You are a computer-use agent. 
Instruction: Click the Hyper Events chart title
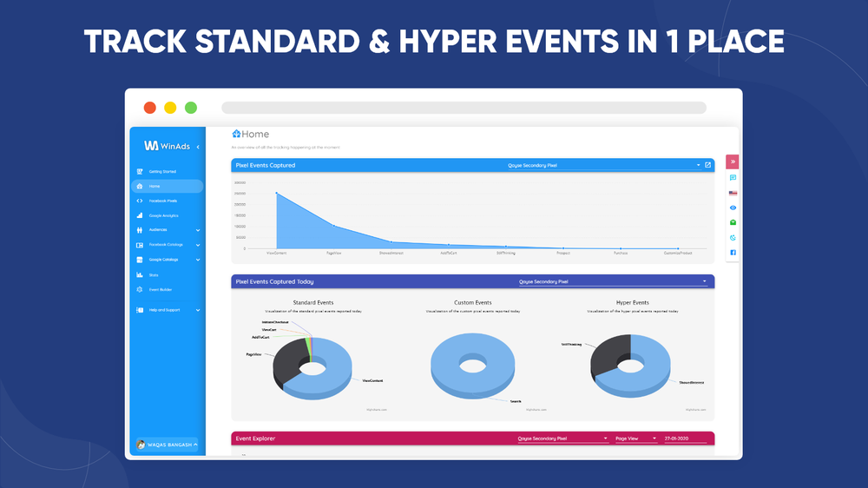pos(632,302)
